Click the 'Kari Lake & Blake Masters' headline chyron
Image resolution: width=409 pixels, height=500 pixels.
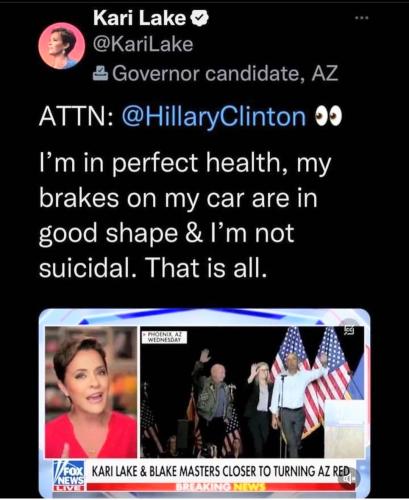tap(220, 471)
